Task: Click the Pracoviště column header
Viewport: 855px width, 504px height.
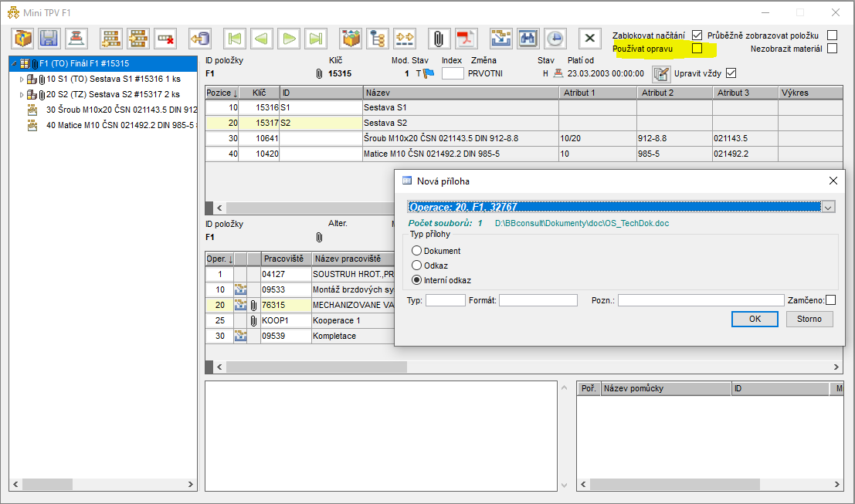Action: pos(286,259)
